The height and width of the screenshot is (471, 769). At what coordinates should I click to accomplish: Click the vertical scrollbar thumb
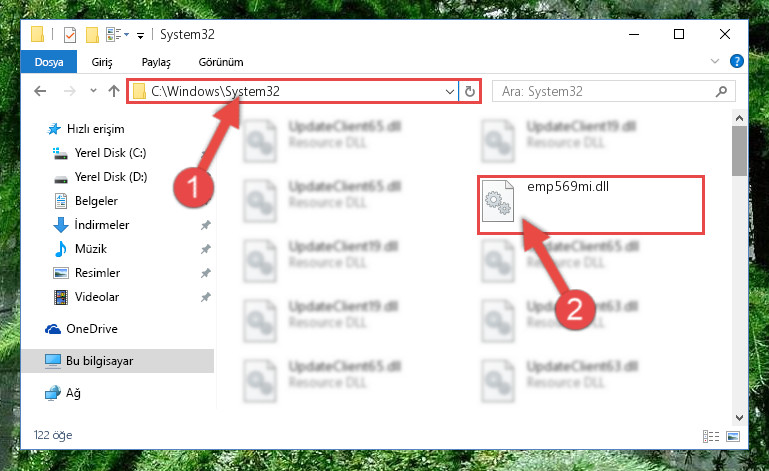(739, 151)
